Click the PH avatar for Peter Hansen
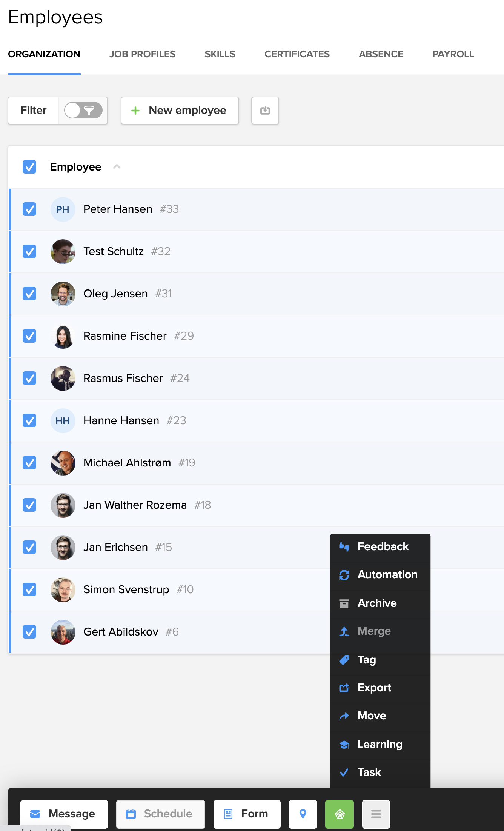 [63, 209]
